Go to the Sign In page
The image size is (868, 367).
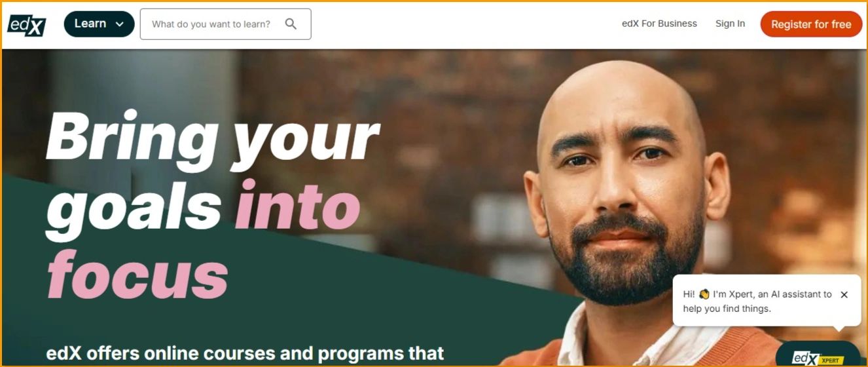tap(730, 24)
